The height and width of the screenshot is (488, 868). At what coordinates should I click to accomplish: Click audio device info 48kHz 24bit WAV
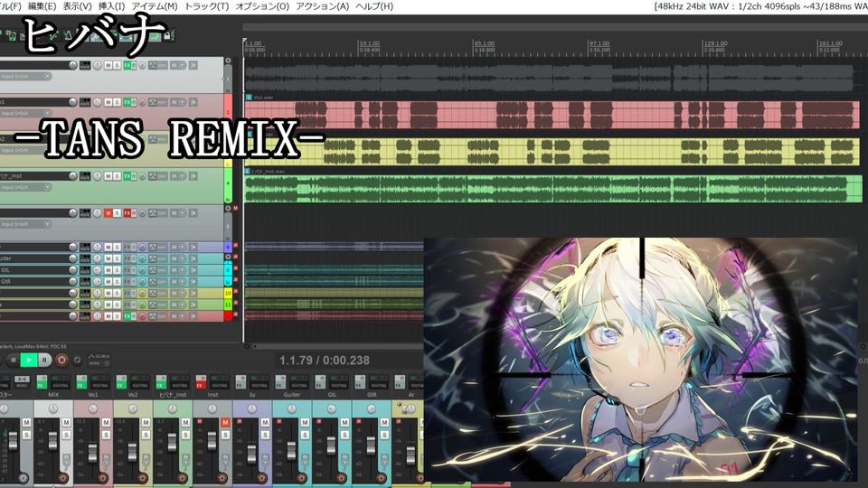(760, 6)
